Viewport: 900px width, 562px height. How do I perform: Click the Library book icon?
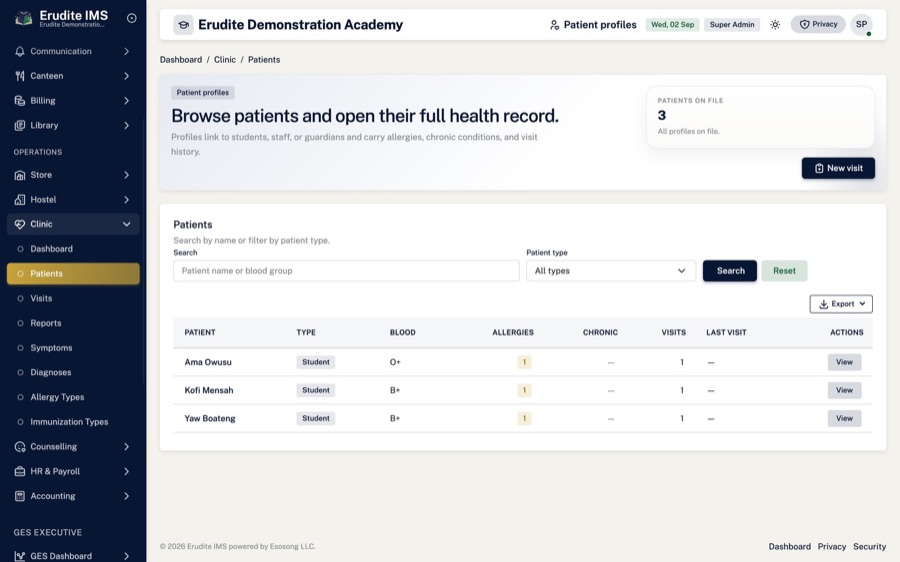click(x=20, y=125)
